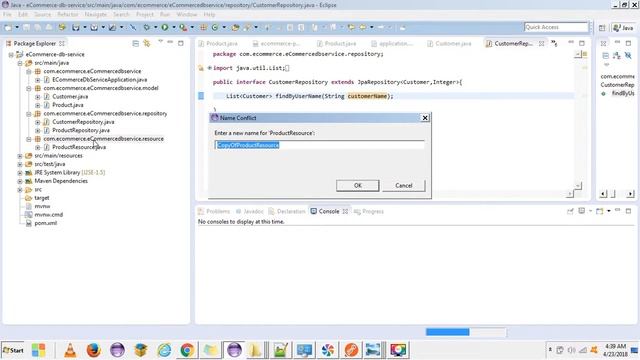Expand JRE System Library node
Image resolution: width=640 pixels, height=360 pixels.
point(20,173)
